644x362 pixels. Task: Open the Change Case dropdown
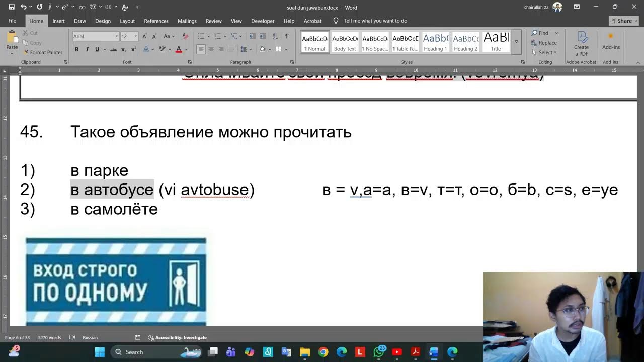(169, 36)
